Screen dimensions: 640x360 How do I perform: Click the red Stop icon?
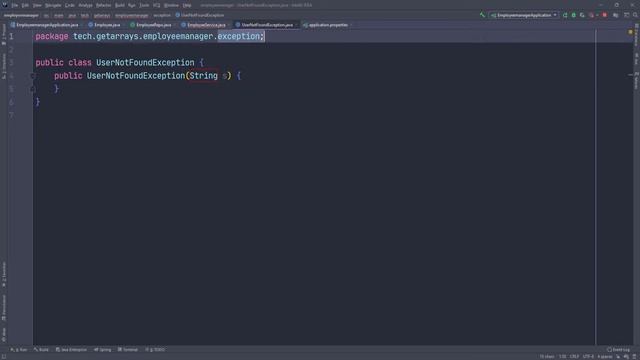pos(604,15)
